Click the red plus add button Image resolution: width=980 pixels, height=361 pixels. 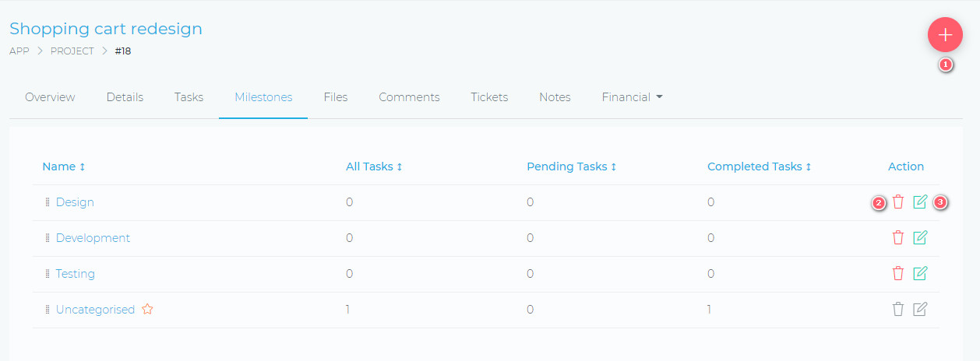[945, 35]
